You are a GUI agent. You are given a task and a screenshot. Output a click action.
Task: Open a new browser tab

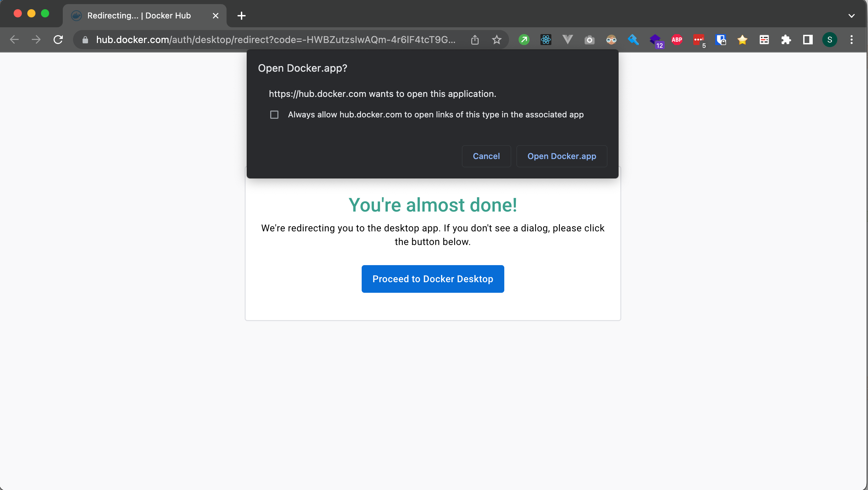(242, 15)
